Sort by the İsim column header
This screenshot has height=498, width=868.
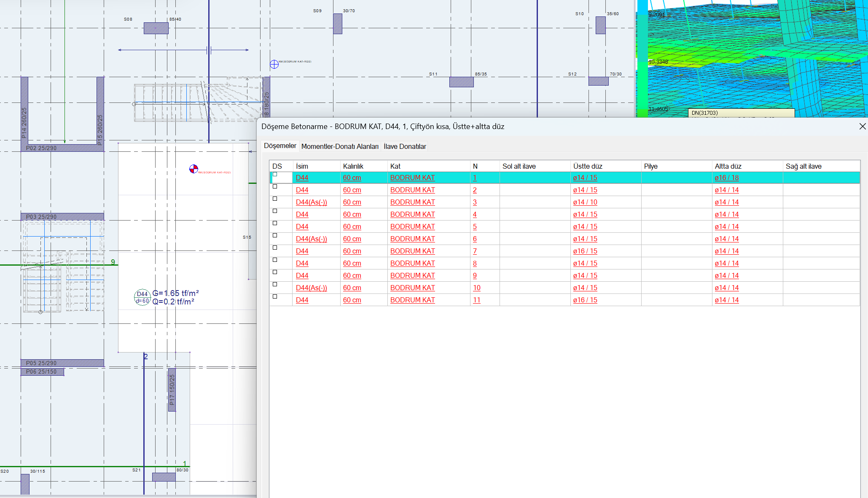(x=317, y=166)
